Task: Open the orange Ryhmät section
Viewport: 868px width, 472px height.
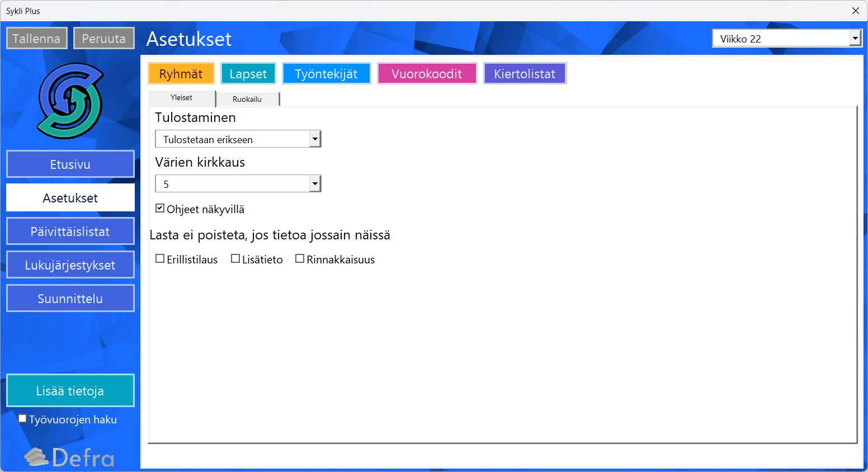Action: click(x=181, y=74)
